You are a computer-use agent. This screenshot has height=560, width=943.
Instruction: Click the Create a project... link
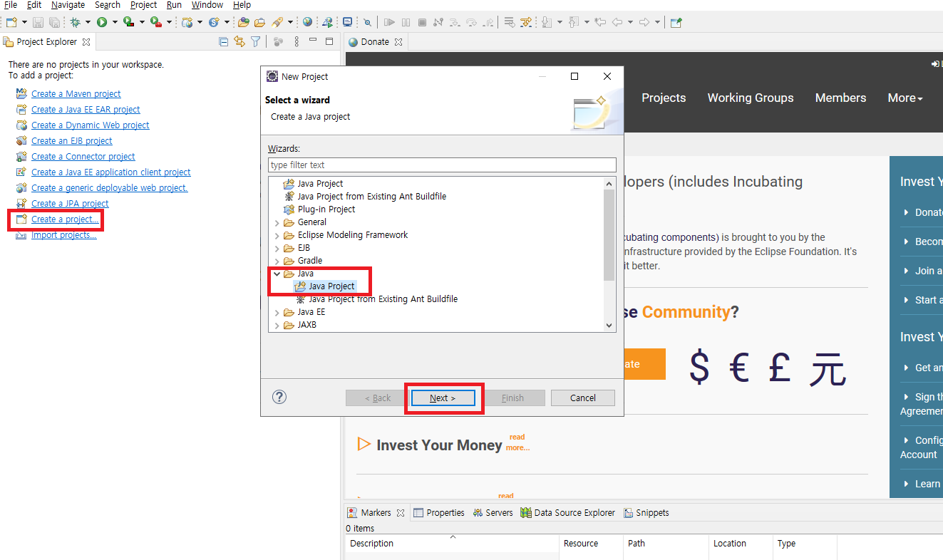click(65, 219)
